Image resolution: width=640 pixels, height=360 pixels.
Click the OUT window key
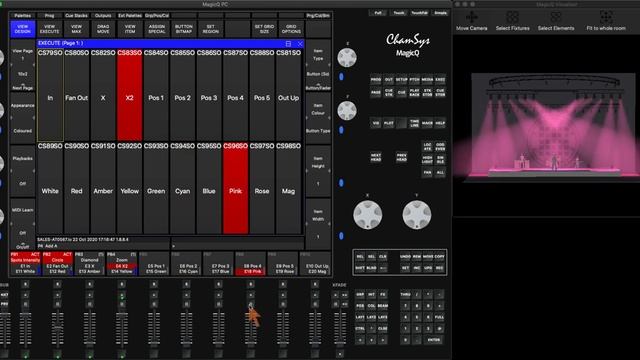(389, 80)
